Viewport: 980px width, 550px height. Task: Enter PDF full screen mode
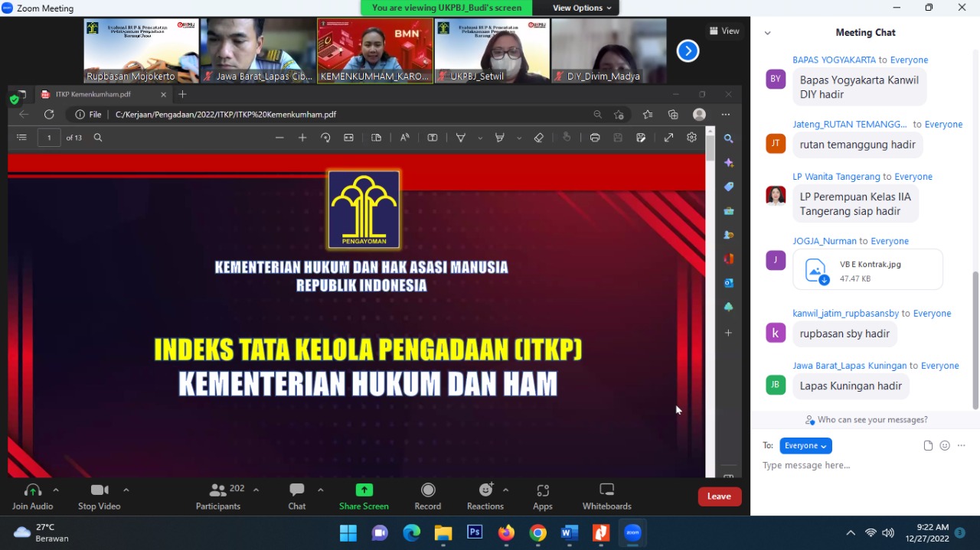point(668,138)
